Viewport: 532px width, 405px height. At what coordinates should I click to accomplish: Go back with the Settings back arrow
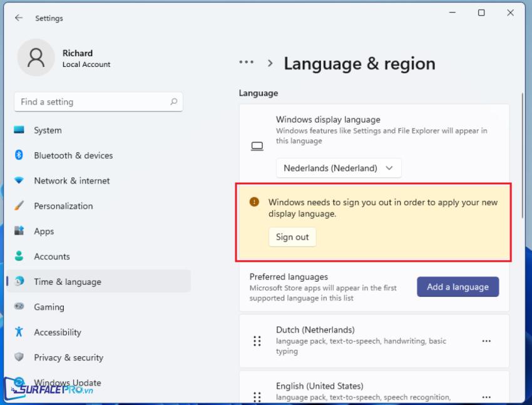19,18
